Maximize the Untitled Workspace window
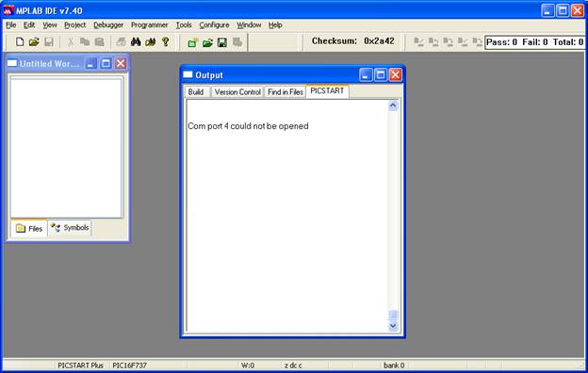This screenshot has height=373, width=588. (x=106, y=63)
